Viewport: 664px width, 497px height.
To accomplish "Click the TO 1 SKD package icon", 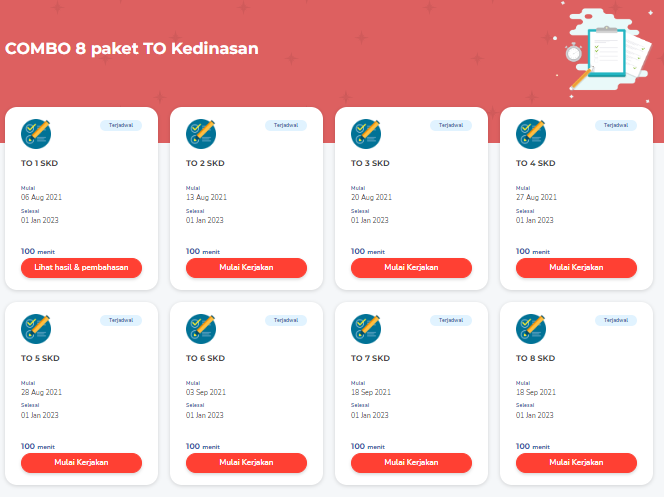I will pyautogui.click(x=36, y=133).
